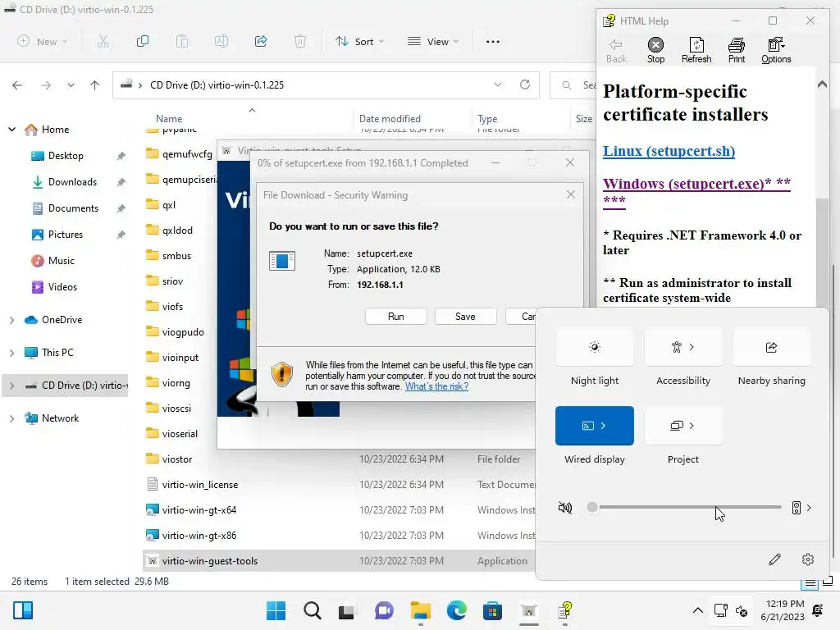The width and height of the screenshot is (840, 630).
Task: Select Documents in navigation pane
Action: tap(73, 208)
